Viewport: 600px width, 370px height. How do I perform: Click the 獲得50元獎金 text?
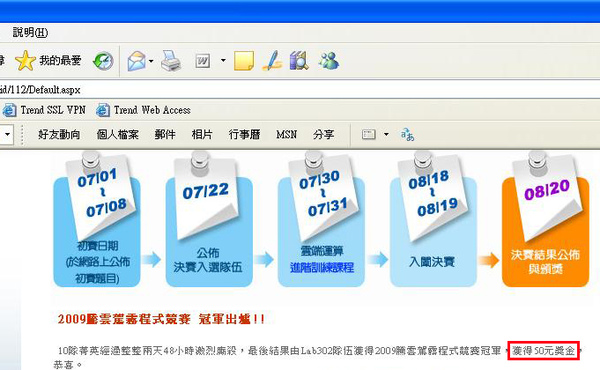point(543,350)
